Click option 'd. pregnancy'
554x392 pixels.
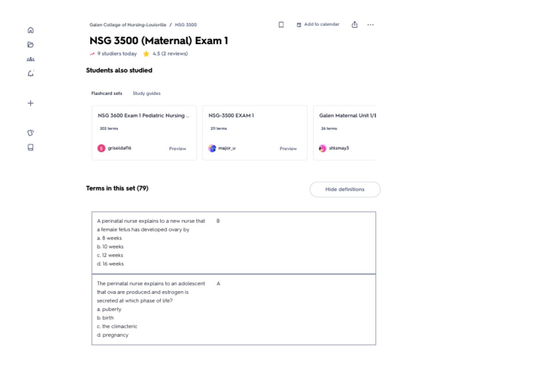point(113,335)
